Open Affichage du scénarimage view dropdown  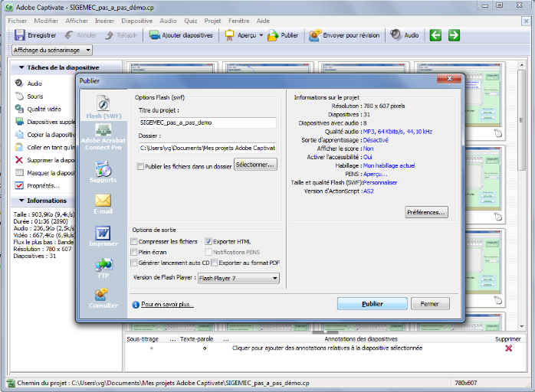click(x=52, y=50)
